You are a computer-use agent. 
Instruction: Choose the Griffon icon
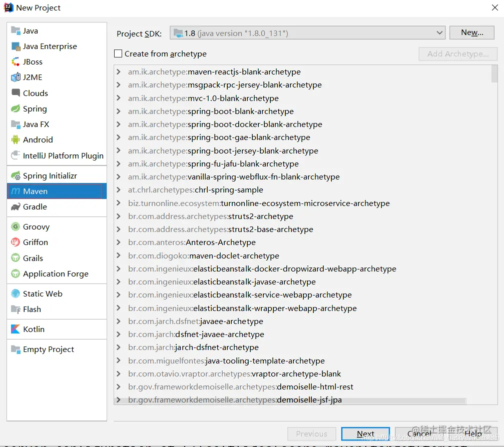(x=16, y=242)
